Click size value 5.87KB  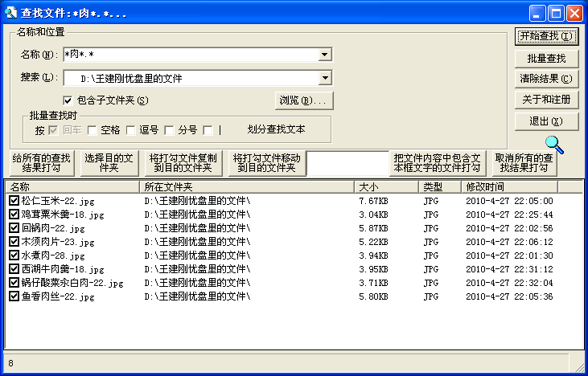[x=373, y=228]
